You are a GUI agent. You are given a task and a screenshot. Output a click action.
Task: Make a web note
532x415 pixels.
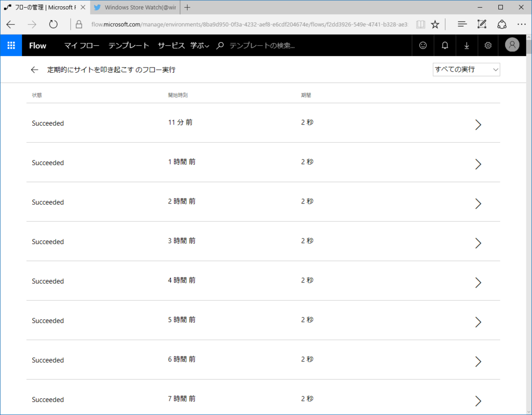pyautogui.click(x=482, y=24)
